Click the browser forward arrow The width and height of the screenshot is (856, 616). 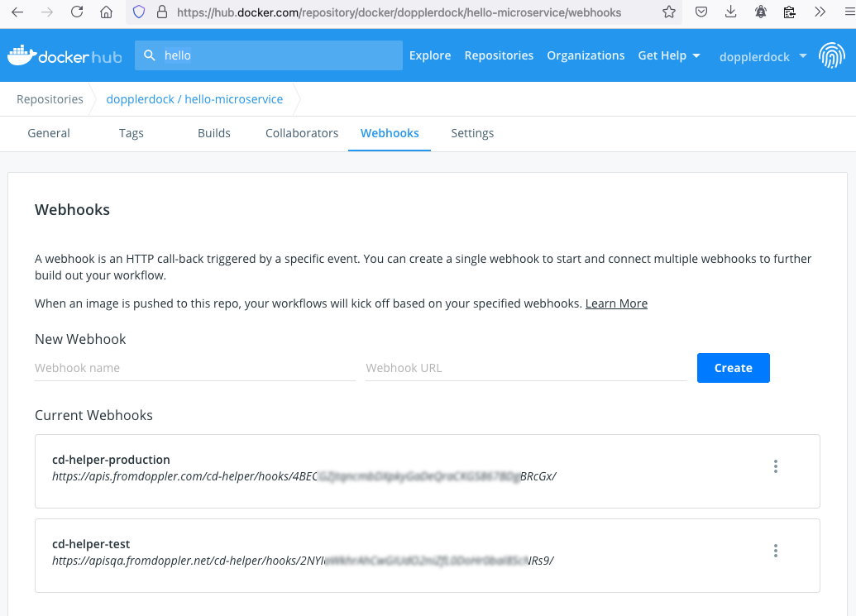tap(47, 12)
